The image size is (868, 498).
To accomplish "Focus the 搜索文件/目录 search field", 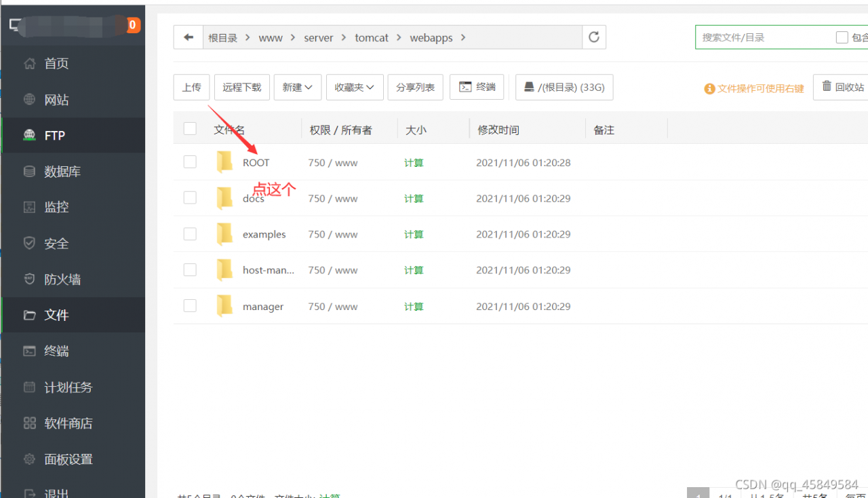I will click(765, 38).
